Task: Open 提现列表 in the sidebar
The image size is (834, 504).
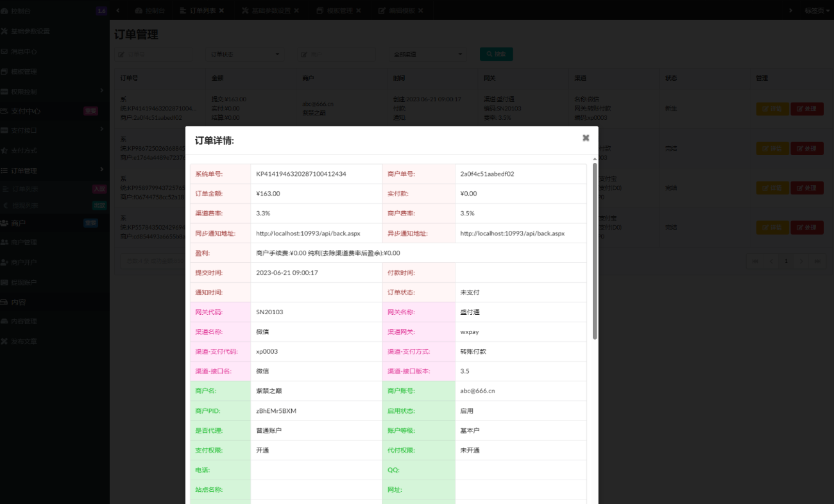Action: click(25, 205)
